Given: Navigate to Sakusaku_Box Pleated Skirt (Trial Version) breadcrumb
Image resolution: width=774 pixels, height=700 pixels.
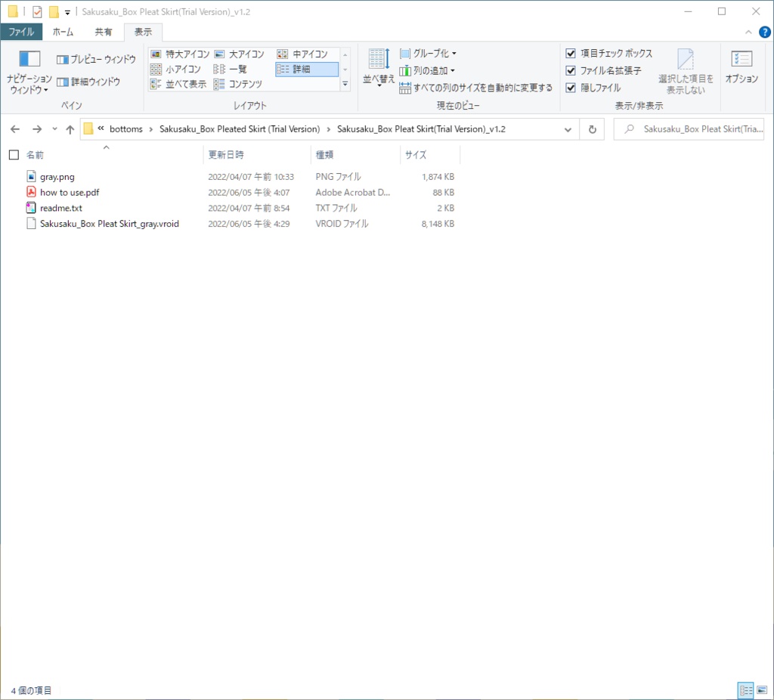Looking at the screenshot, I should pos(240,129).
